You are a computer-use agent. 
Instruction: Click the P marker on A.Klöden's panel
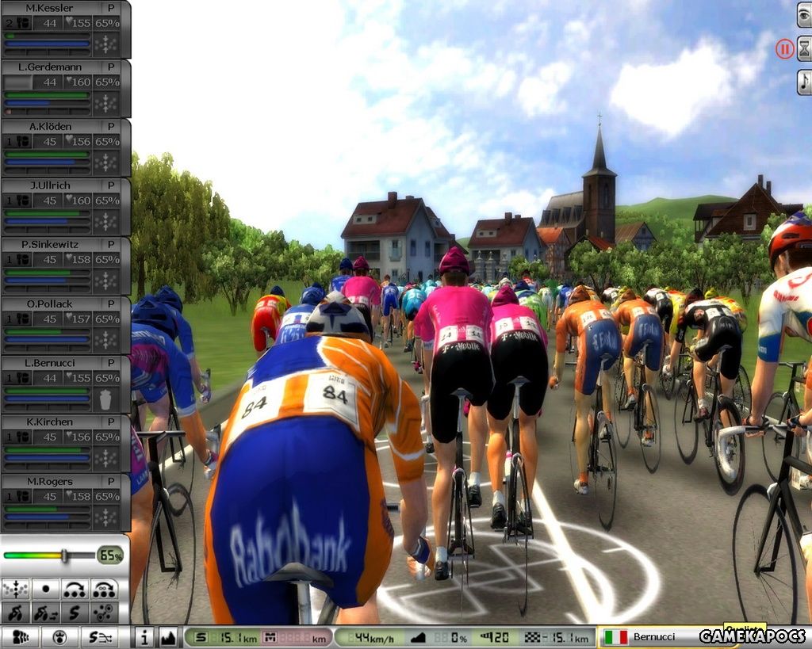point(111,126)
